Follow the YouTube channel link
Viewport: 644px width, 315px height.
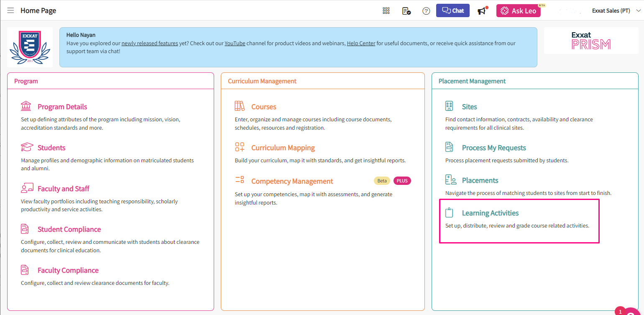pyautogui.click(x=235, y=44)
